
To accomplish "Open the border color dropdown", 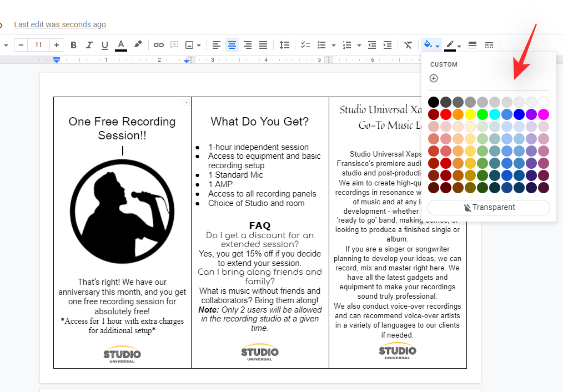I will (459, 46).
